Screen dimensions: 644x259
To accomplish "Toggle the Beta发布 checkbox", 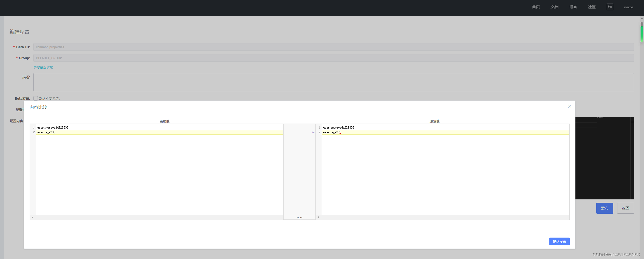I will click(36, 98).
